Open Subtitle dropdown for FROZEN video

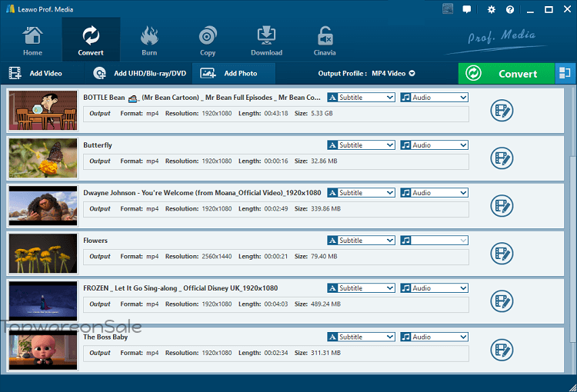tap(361, 288)
